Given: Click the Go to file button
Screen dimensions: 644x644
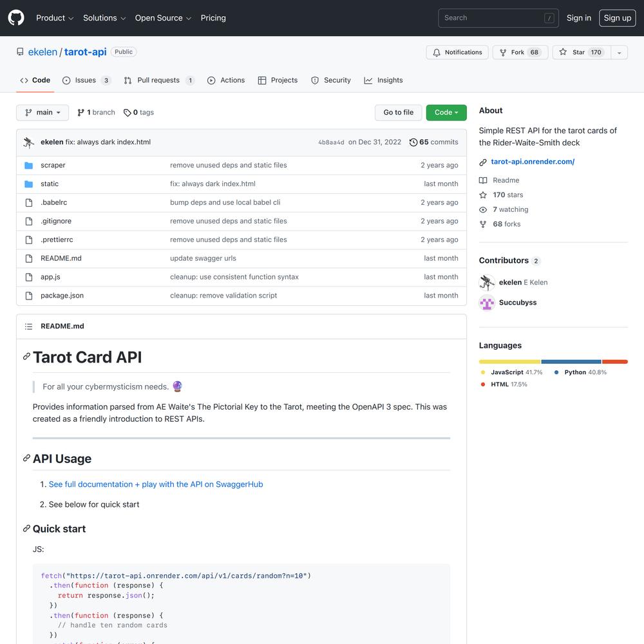Looking at the screenshot, I should [399, 113].
